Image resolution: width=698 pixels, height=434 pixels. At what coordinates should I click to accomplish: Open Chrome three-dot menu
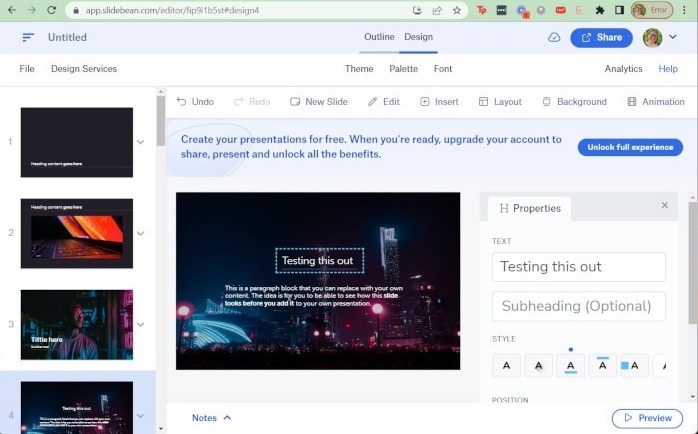click(684, 10)
